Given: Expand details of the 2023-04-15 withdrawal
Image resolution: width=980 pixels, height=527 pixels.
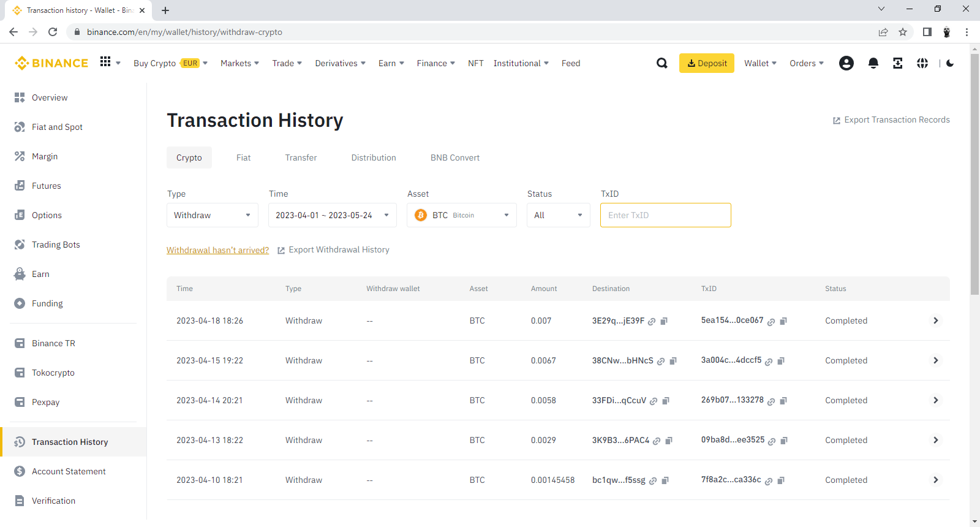Looking at the screenshot, I should 935,360.
